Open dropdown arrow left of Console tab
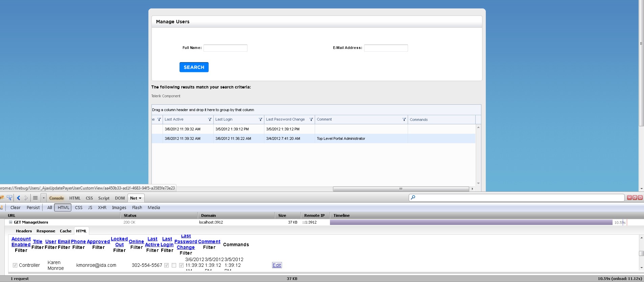 (43, 198)
